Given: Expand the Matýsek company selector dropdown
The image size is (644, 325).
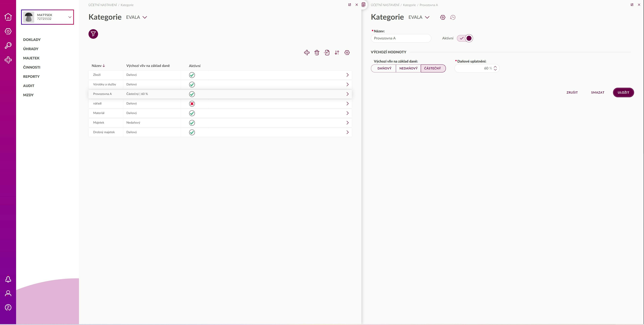Looking at the screenshot, I should (x=70, y=17).
